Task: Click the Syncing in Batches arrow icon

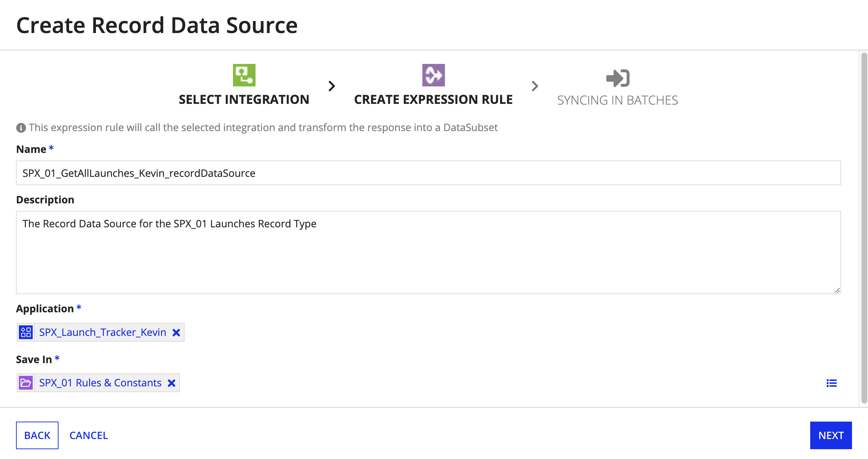Action: pyautogui.click(x=618, y=78)
